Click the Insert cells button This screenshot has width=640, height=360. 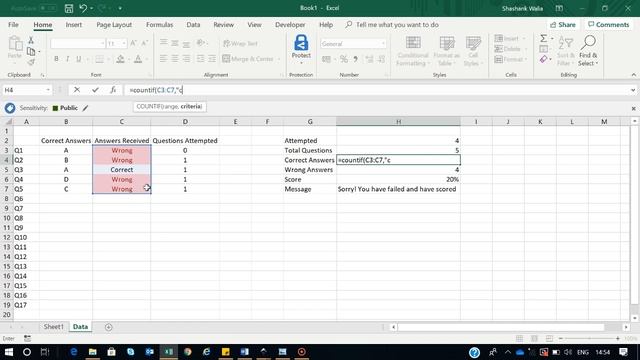[x=507, y=38]
